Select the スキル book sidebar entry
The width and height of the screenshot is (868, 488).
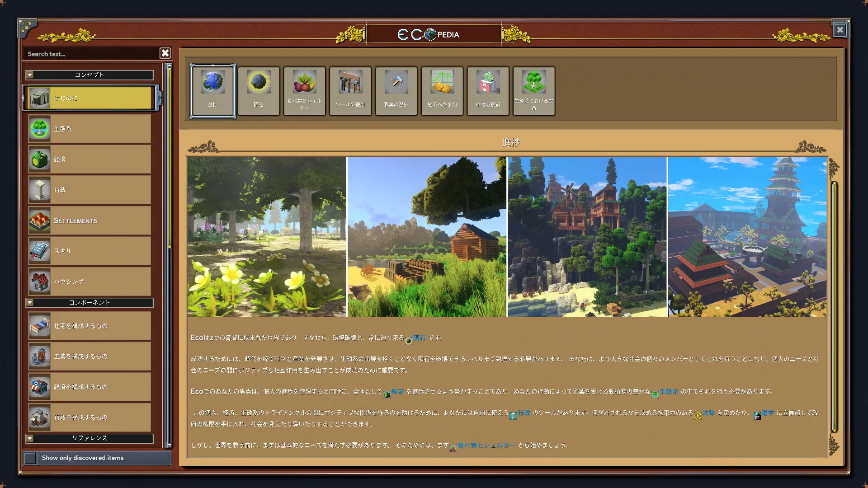[x=90, y=251]
